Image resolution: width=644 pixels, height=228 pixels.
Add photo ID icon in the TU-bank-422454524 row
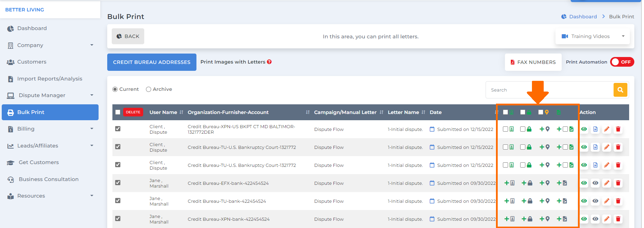[x=509, y=201]
